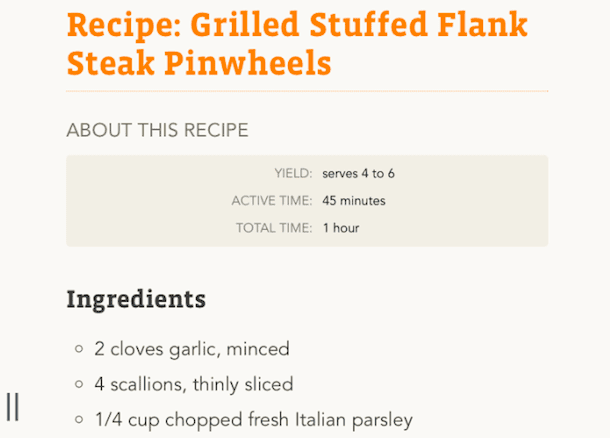This screenshot has height=438, width=610.
Task: Click the '1 hour' value
Action: pyautogui.click(x=340, y=228)
